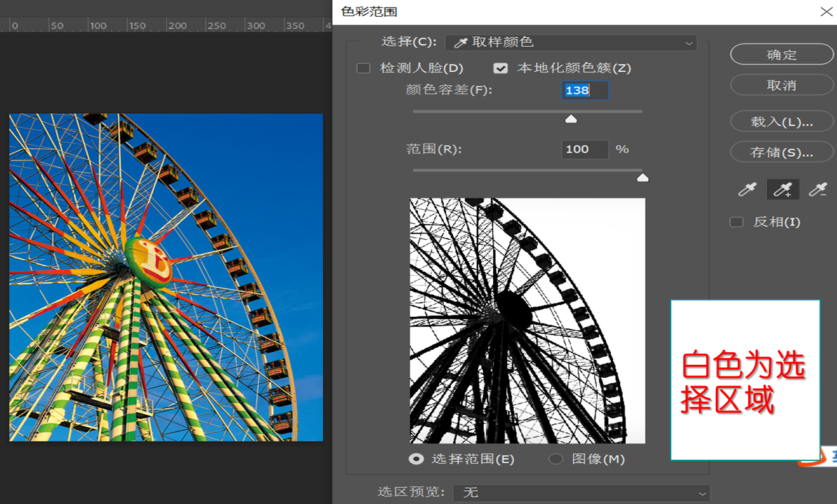Choose the 选择范围(E) radio button
The height and width of the screenshot is (504, 837).
[416, 459]
